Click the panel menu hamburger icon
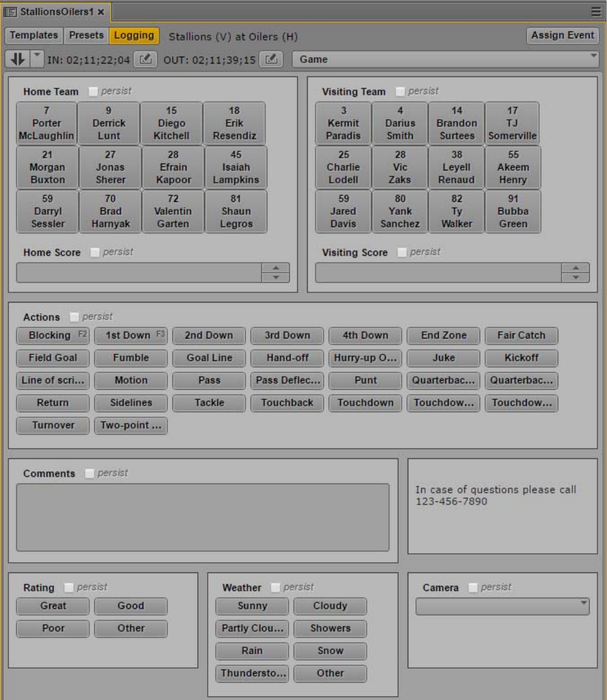This screenshot has height=700, width=607. pos(596,12)
